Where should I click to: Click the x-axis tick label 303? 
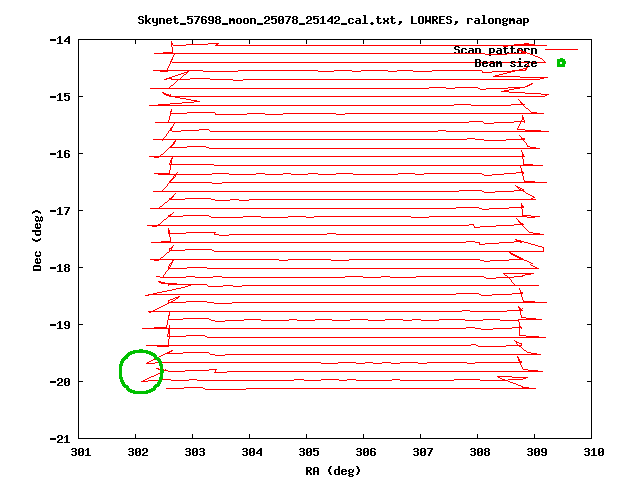point(195,452)
